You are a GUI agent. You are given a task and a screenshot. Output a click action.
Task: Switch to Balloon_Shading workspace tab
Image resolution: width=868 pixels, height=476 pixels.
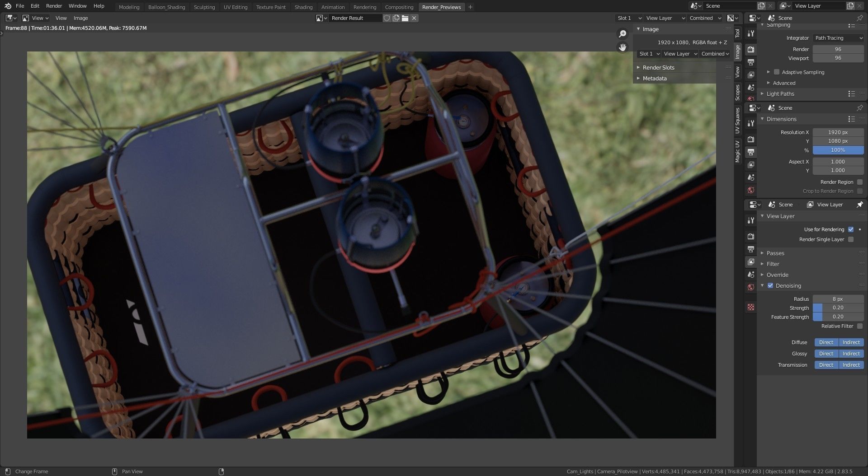coord(166,7)
